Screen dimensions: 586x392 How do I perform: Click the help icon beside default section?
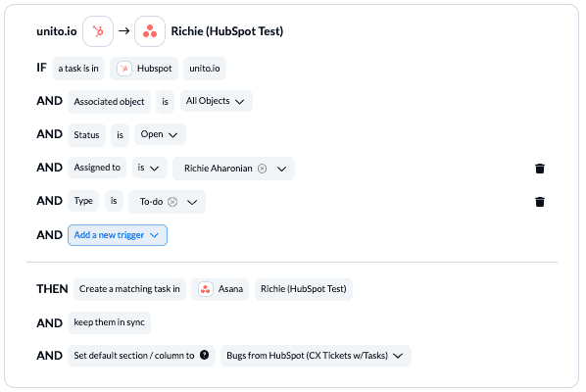click(x=205, y=355)
